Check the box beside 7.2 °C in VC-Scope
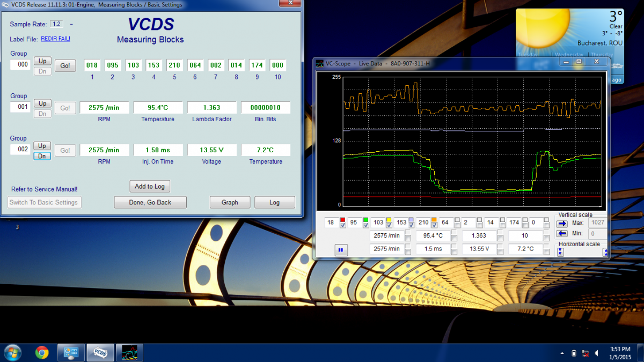The image size is (644, 362). 546,252
